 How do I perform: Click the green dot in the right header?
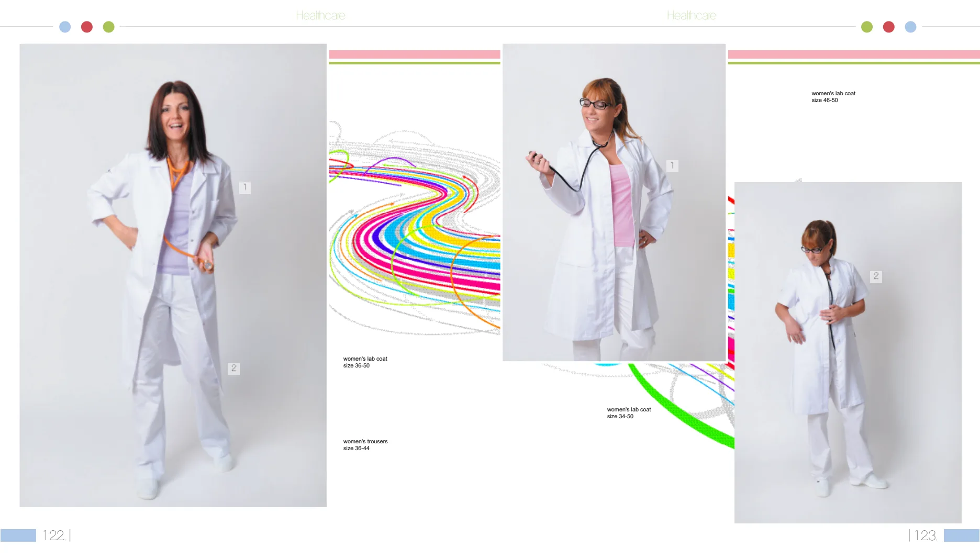coord(867,27)
